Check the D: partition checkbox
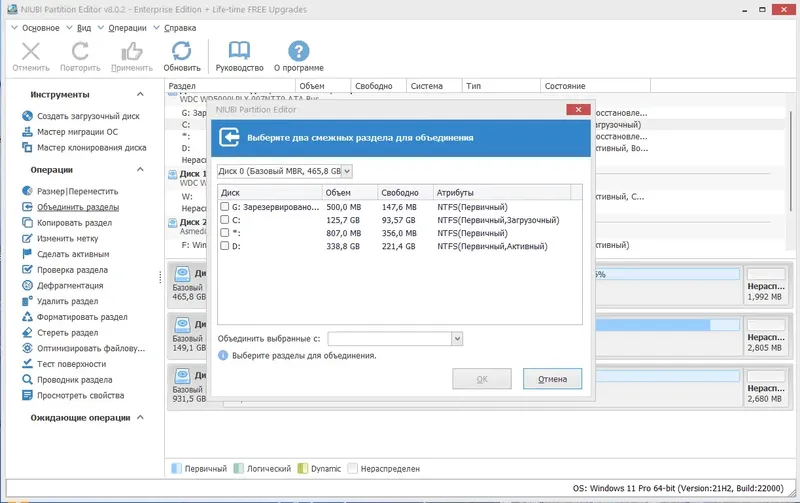 click(224, 245)
